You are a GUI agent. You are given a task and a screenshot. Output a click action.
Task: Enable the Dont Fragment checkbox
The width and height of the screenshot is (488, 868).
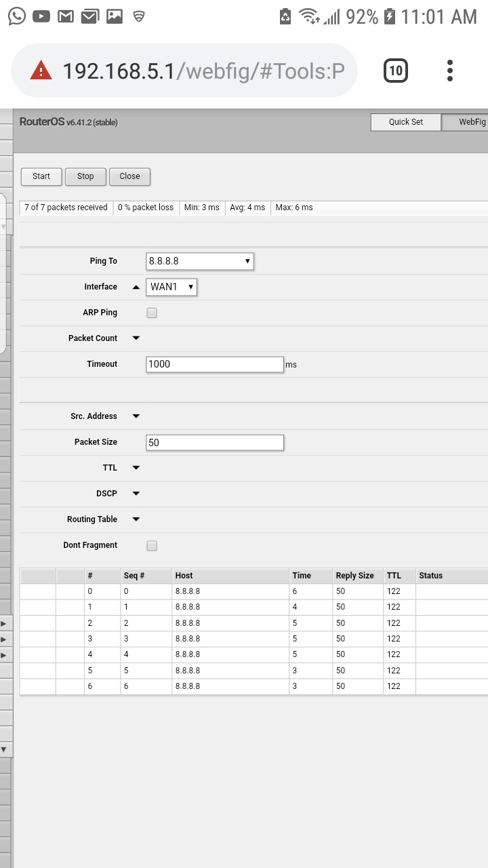(152, 545)
